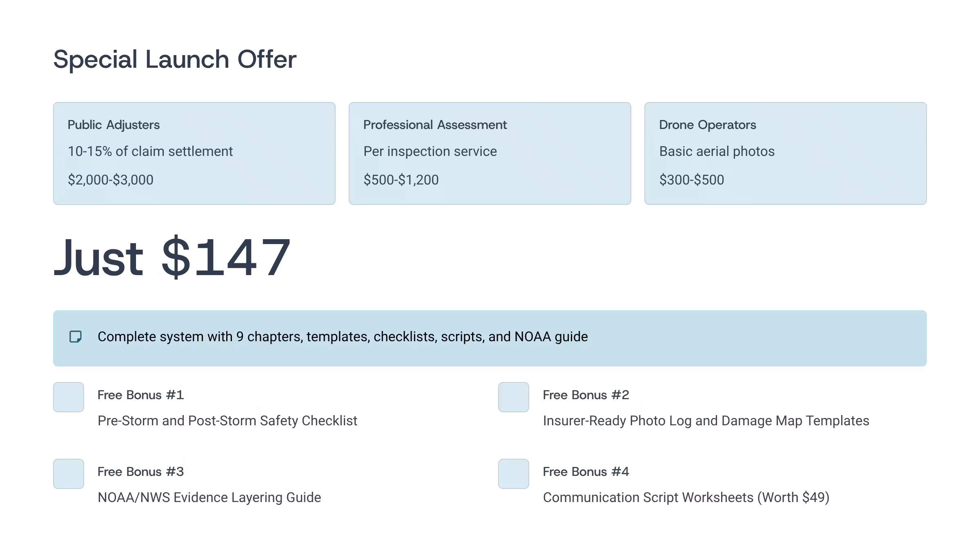Click the Special Launch Offer heading
The height and width of the screenshot is (551, 980).
[x=175, y=59]
